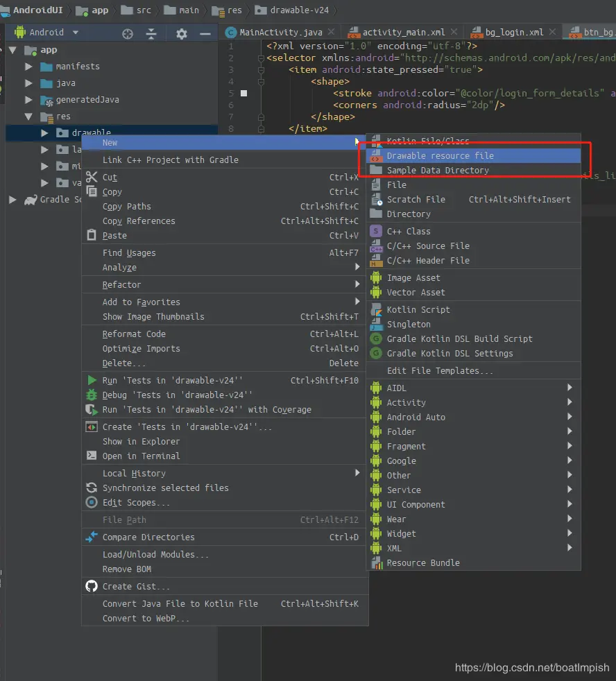Click the Kotlin Script icon
Viewport: 616px width, 681px height.
coord(376,309)
